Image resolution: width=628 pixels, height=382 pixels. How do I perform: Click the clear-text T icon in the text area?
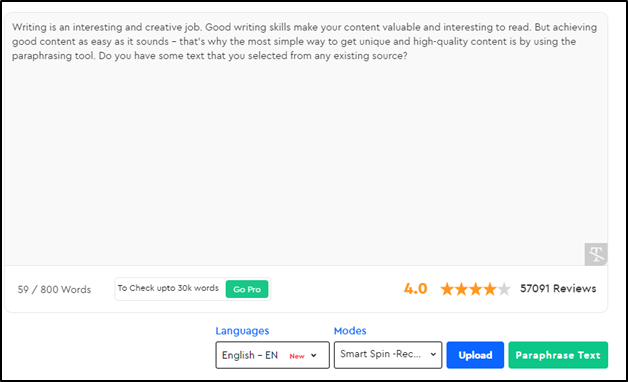coord(596,254)
